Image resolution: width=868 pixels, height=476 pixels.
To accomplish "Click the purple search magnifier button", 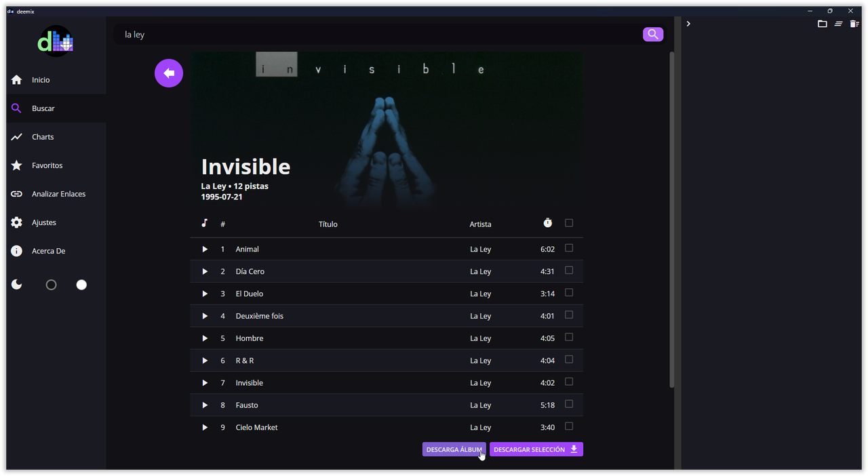I will (652, 34).
